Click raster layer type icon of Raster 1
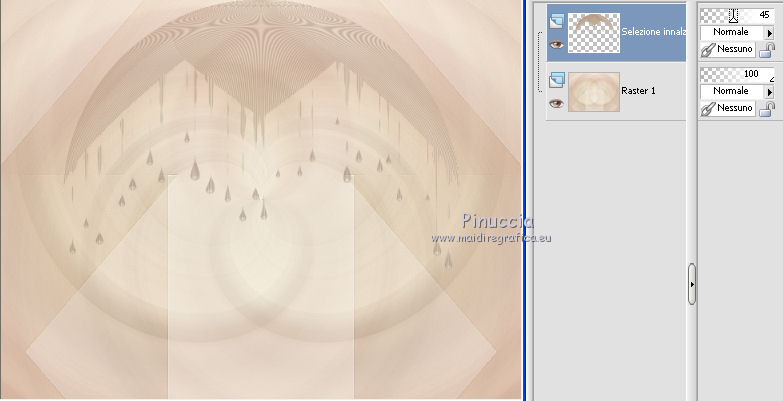The image size is (783, 401). [x=556, y=80]
